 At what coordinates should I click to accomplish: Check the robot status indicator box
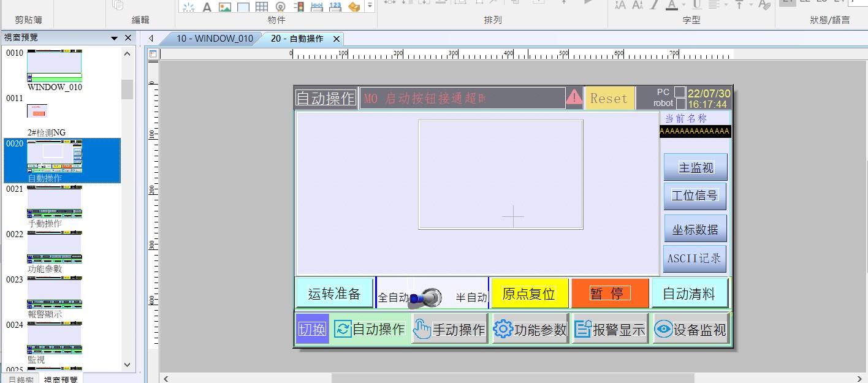coord(680,104)
